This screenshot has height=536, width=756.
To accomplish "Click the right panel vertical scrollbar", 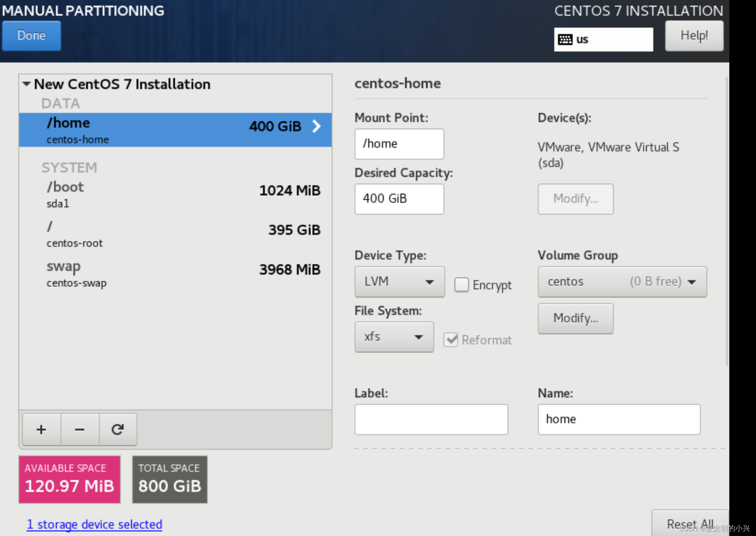I will tap(726, 221).
